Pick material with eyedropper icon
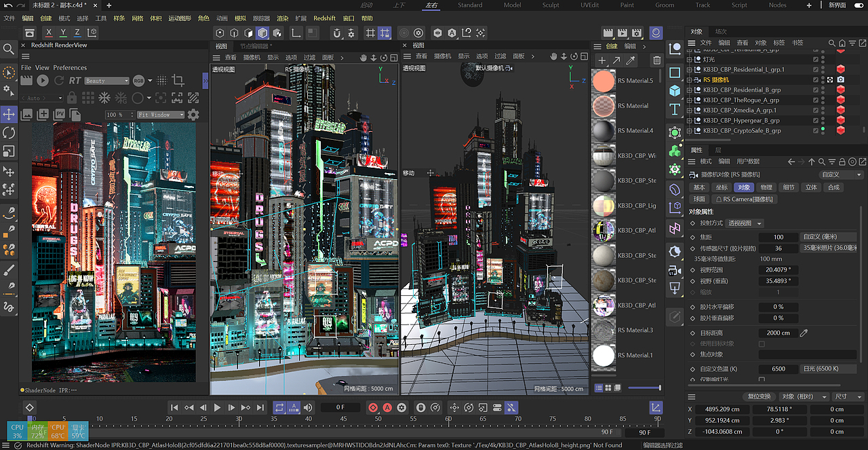 [x=631, y=60]
